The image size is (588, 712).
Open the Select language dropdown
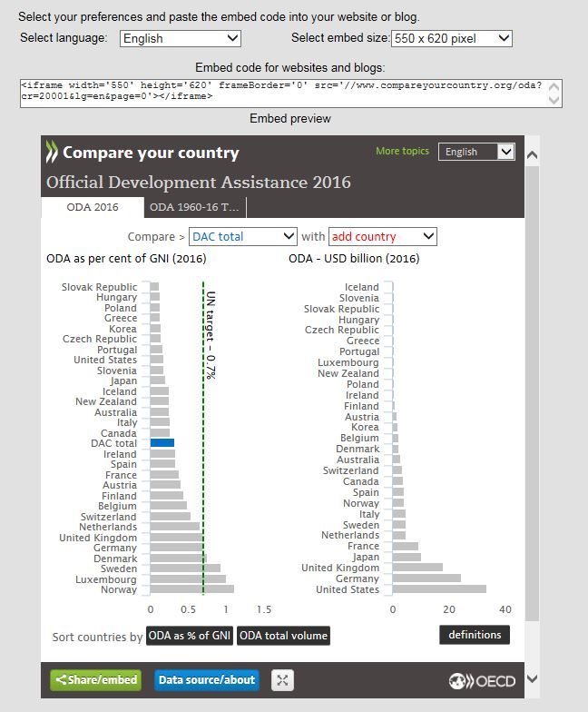click(x=180, y=38)
